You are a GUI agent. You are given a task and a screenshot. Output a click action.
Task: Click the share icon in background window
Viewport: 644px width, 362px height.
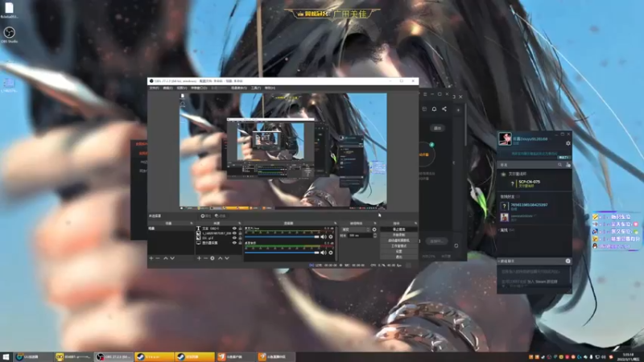click(x=444, y=109)
